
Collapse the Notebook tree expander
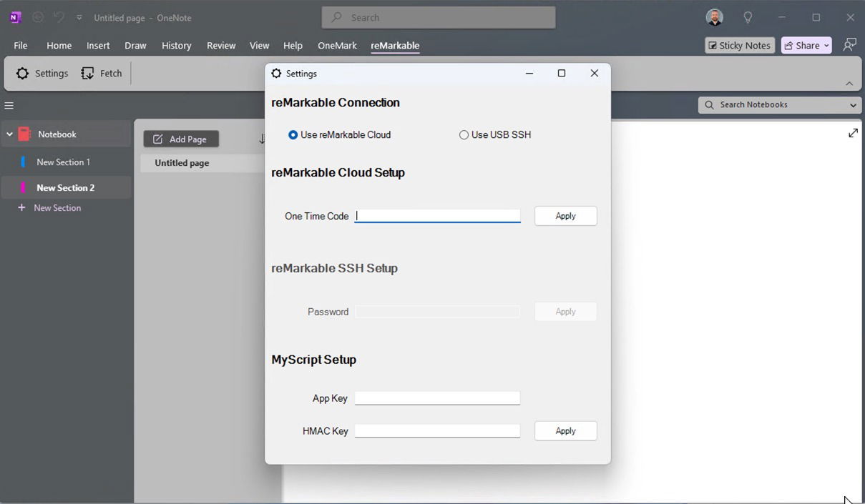coord(10,134)
